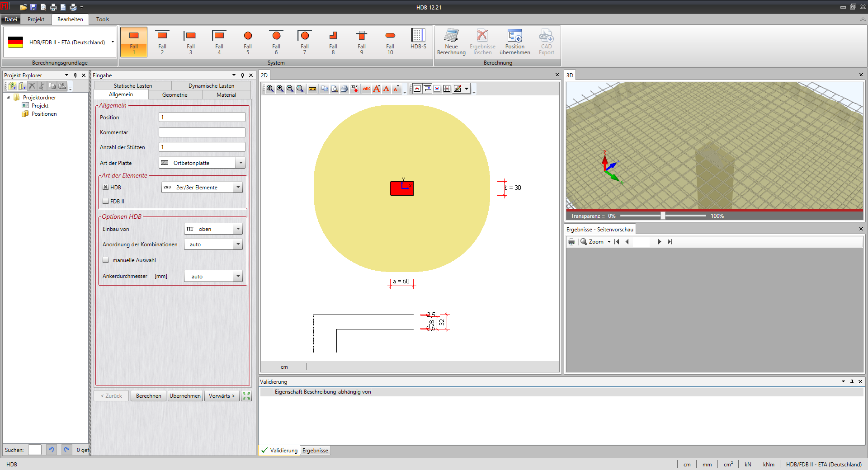Open Zoom dropdown in Seitenvorschau
Image resolution: width=868 pixels, height=470 pixels.
coord(609,242)
